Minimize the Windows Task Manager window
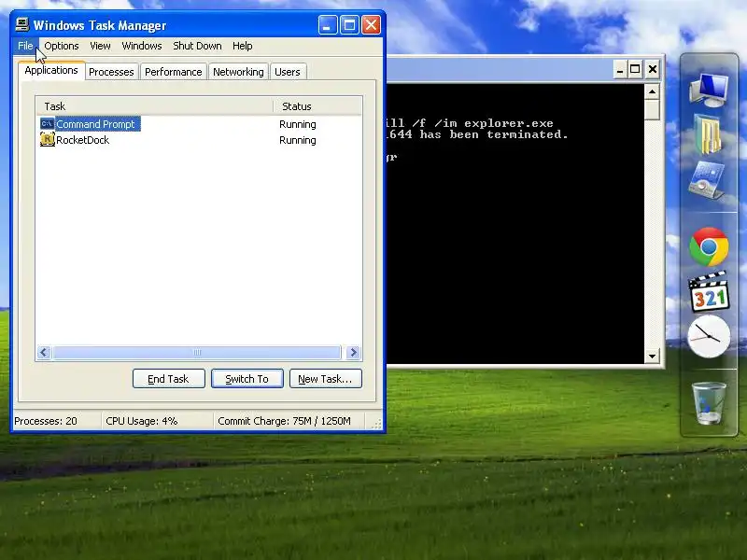The width and height of the screenshot is (747, 560). coord(328,25)
